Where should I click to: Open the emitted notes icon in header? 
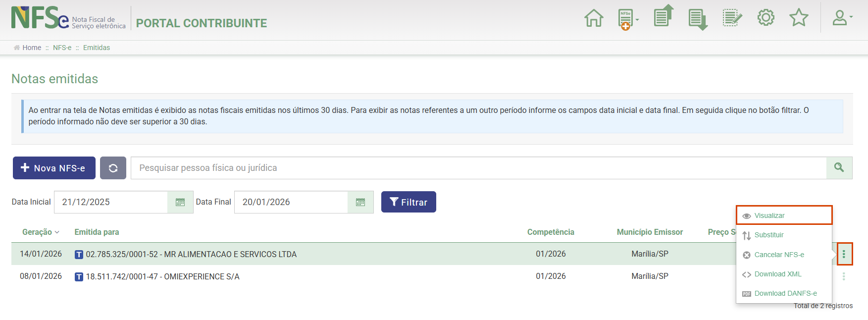click(664, 16)
